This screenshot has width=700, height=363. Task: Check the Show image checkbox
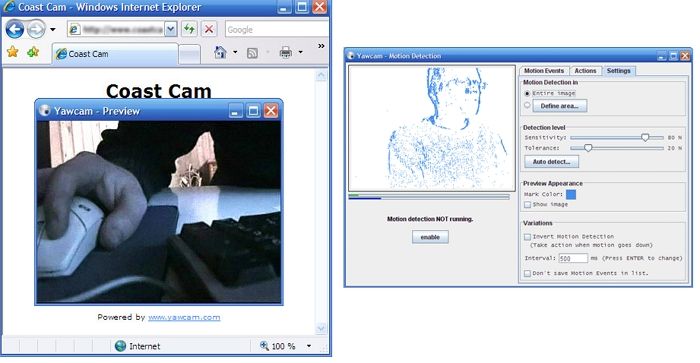click(527, 204)
